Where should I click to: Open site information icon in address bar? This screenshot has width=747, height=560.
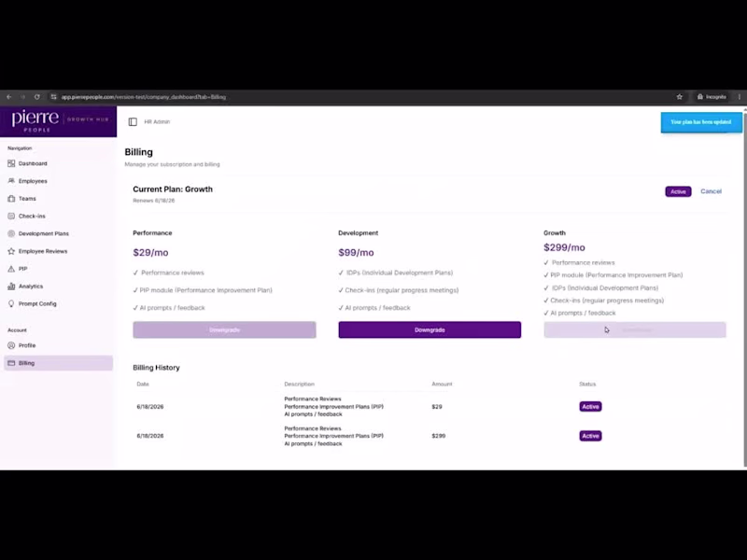[x=53, y=97]
